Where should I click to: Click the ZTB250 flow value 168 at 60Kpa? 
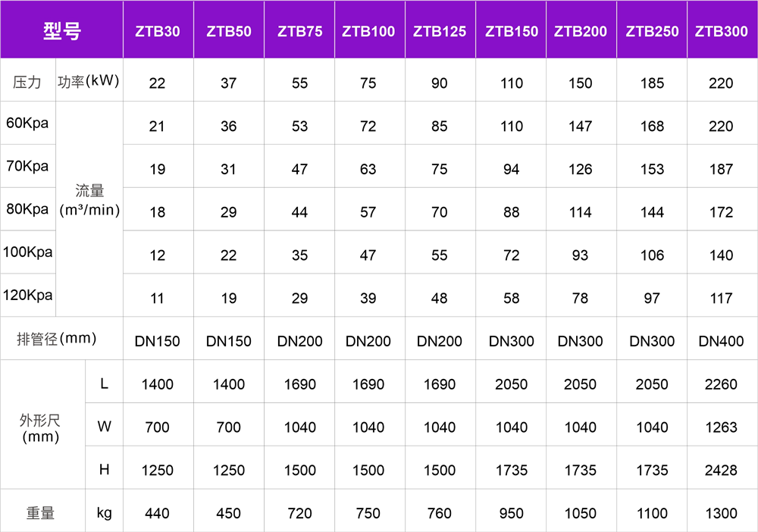coord(652,126)
